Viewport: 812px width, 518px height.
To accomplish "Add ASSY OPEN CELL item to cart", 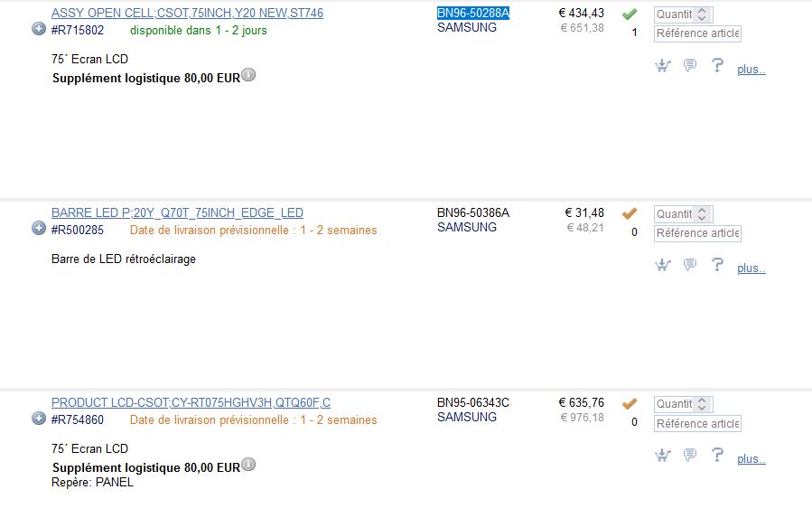I will [x=663, y=65].
